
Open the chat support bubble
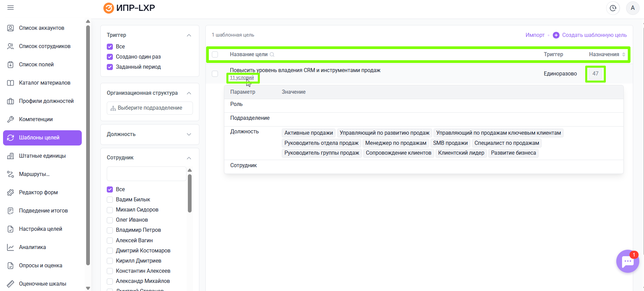tap(627, 261)
